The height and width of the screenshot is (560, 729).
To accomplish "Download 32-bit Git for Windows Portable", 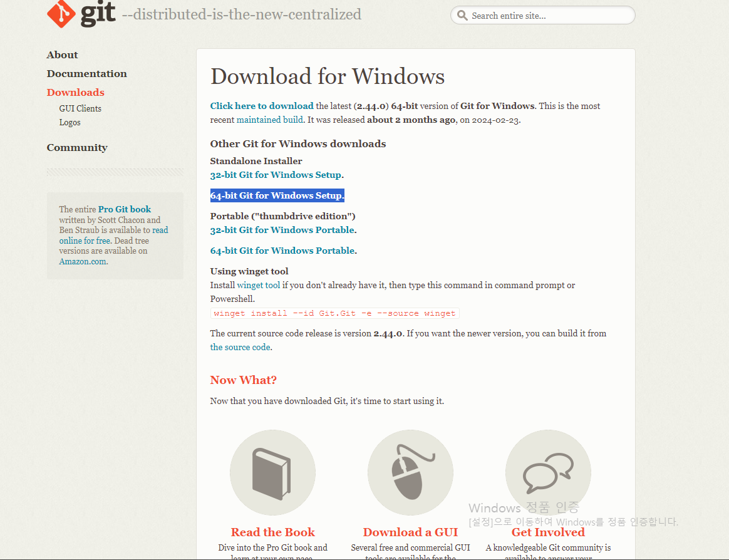I will coord(282,230).
